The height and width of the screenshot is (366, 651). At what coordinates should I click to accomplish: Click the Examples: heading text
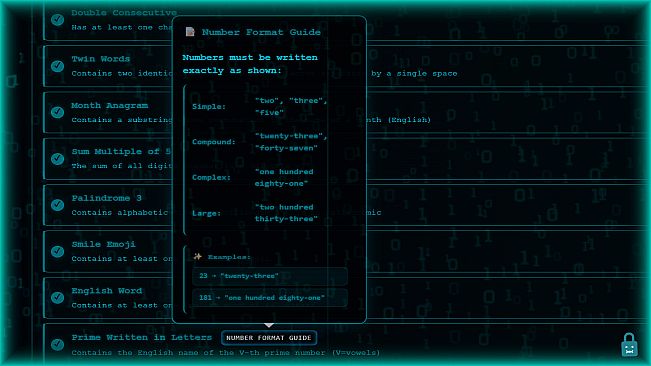click(229, 257)
